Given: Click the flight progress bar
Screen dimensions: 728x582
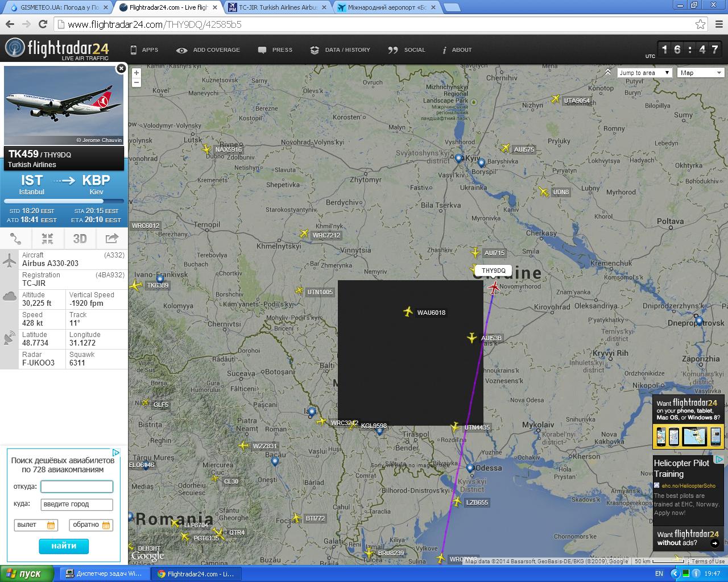Looking at the screenshot, I should tap(64, 201).
